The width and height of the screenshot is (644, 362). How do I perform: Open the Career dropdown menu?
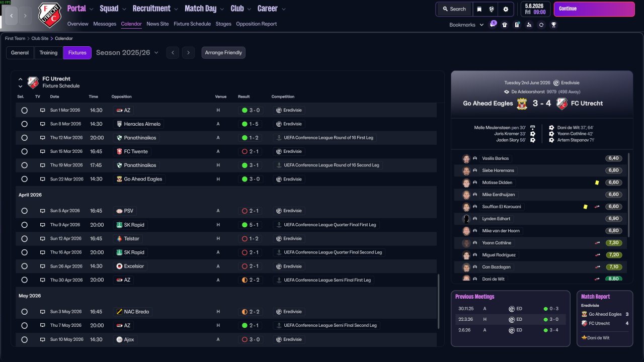coord(272,9)
